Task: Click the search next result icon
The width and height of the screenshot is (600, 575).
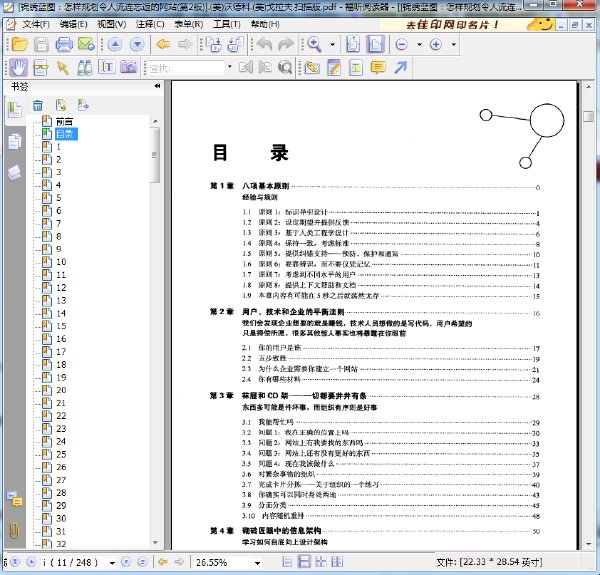Action: (264, 68)
